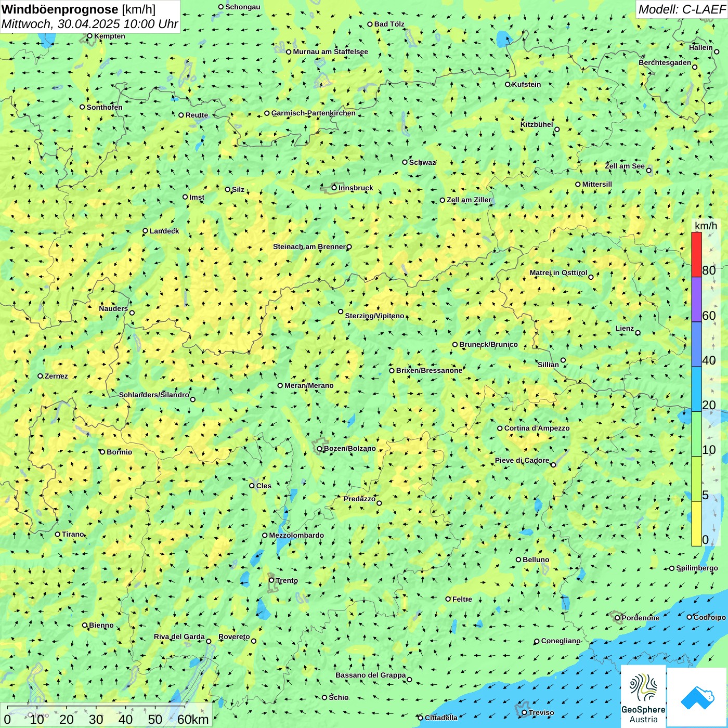Screen dimensions: 728x728
Task: Click the 'Schlanders/Silandro' label
Action: pos(154,395)
